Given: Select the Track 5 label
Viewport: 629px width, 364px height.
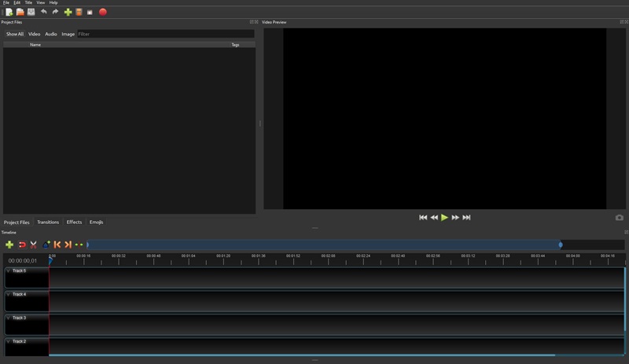Looking at the screenshot, I should pyautogui.click(x=19, y=271).
